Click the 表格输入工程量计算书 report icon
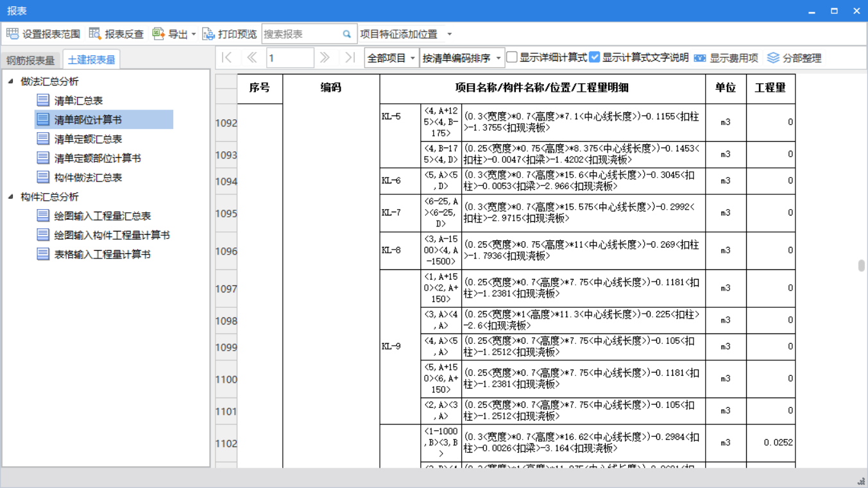Image resolution: width=868 pixels, height=488 pixels. tap(43, 254)
